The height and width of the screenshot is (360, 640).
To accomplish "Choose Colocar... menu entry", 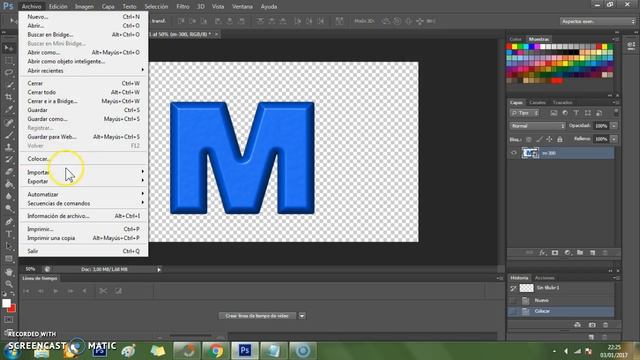I will pyautogui.click(x=83, y=159).
